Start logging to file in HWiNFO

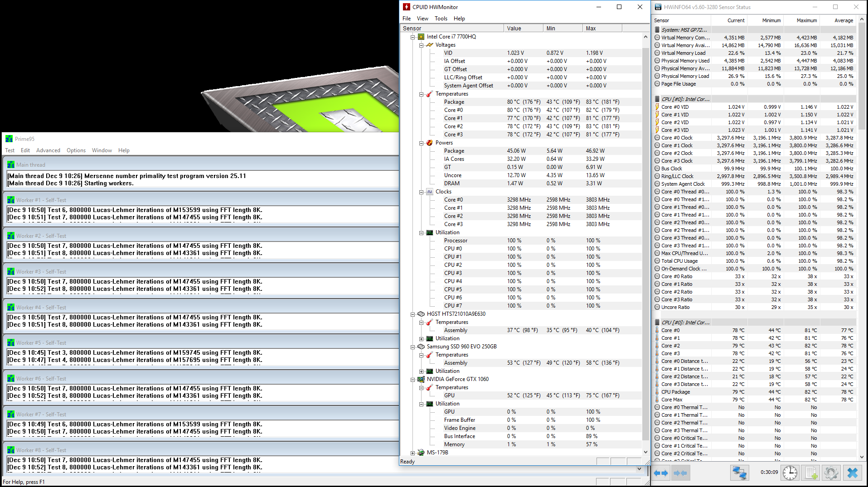pos(811,473)
